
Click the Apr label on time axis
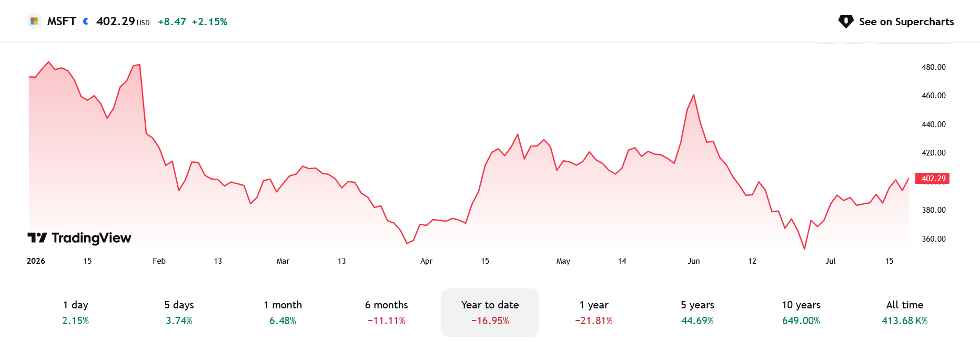(x=426, y=261)
